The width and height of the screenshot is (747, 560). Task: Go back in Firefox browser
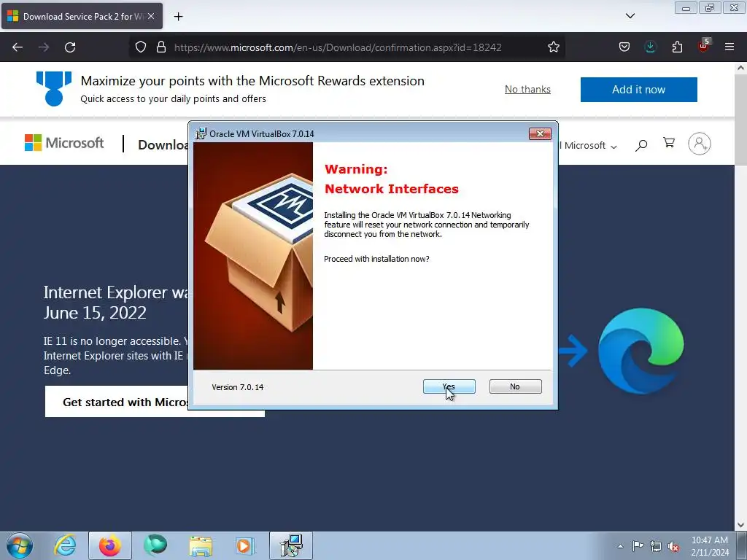18,47
